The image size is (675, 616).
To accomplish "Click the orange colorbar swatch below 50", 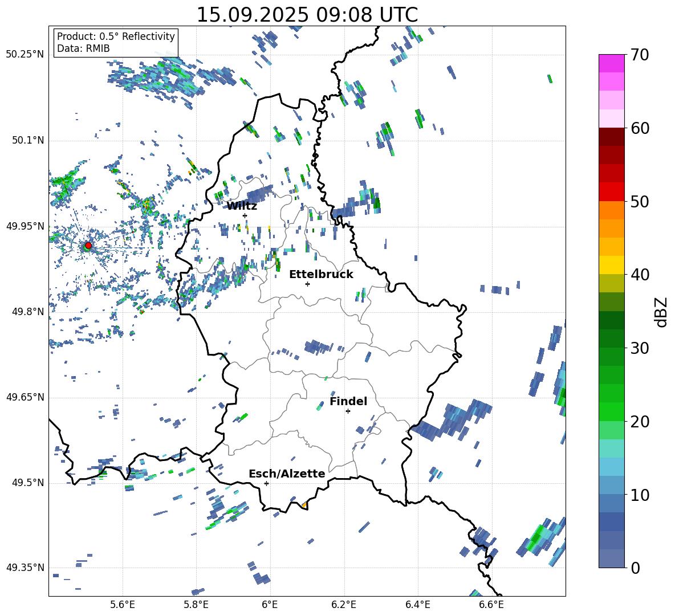I will pyautogui.click(x=611, y=210).
